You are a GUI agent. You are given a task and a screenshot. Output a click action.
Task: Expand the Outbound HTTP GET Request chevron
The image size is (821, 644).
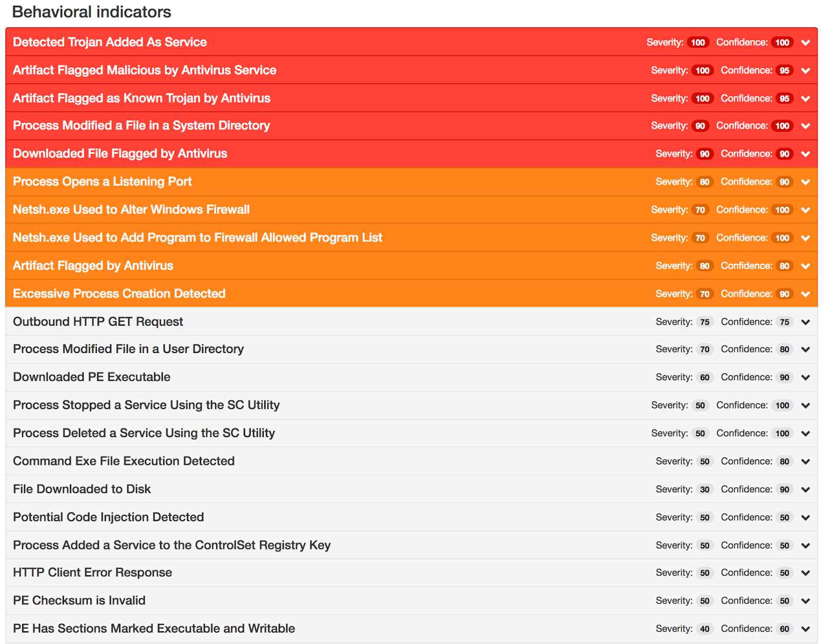click(805, 322)
